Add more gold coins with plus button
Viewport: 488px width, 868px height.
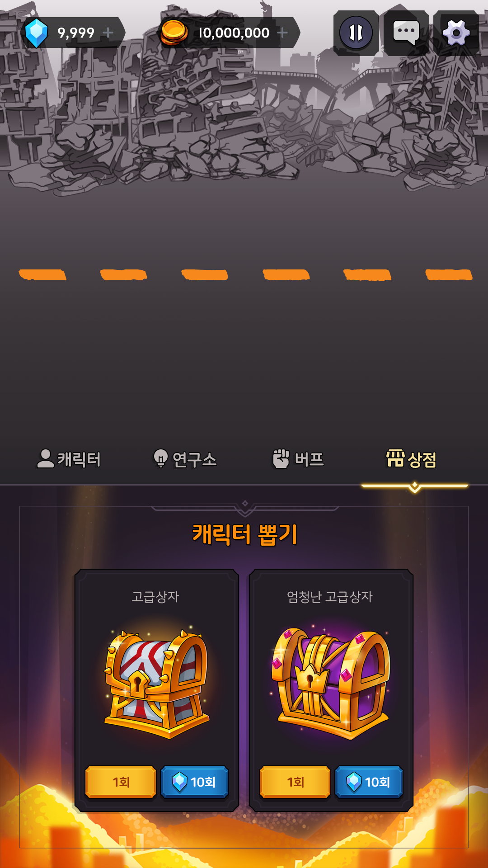pos(282,33)
